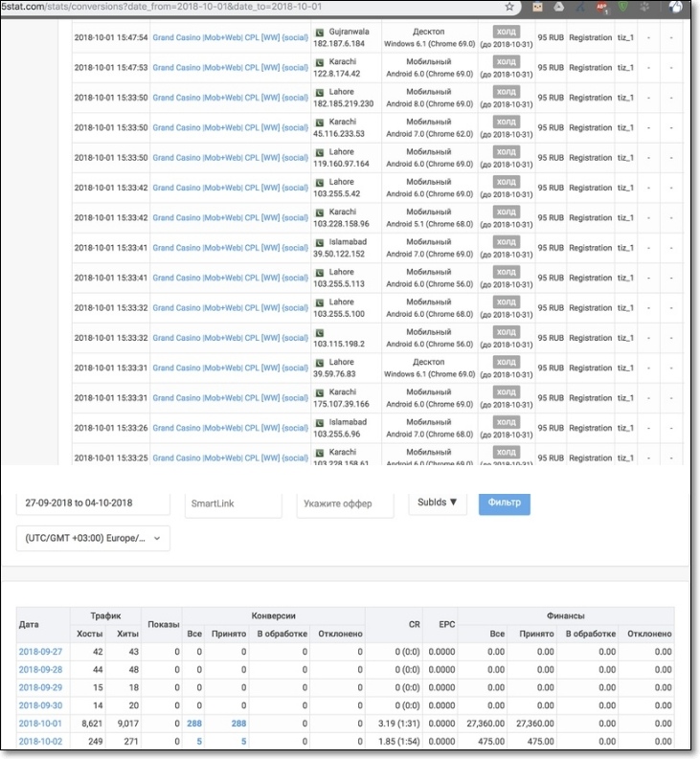This screenshot has height=759, width=700.
Task: Click the Укажите оффер input field
Action: [x=345, y=503]
